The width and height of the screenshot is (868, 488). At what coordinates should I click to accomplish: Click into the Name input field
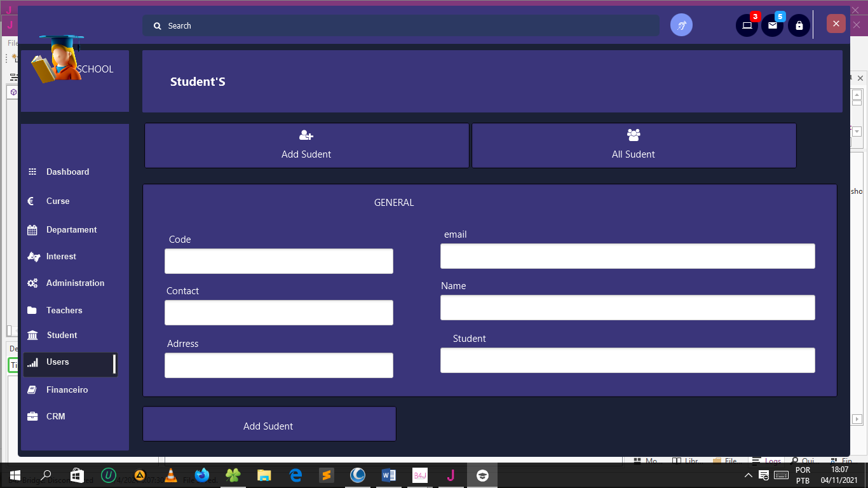click(628, 308)
